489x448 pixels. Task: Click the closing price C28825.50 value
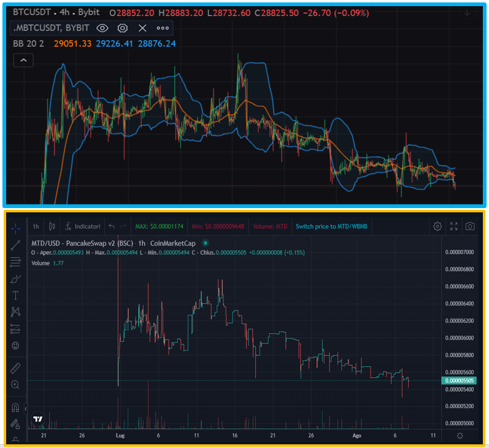point(276,13)
